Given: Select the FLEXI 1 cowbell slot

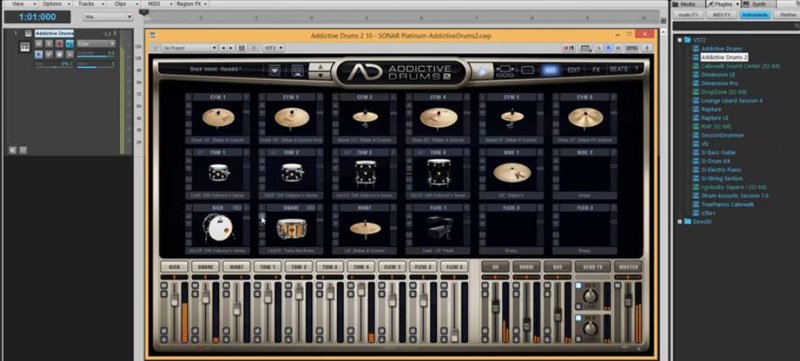Looking at the screenshot, I should click(438, 228).
